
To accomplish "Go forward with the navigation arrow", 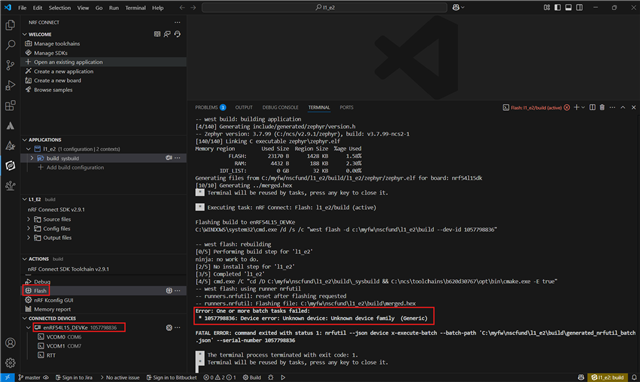I will click(193, 7).
